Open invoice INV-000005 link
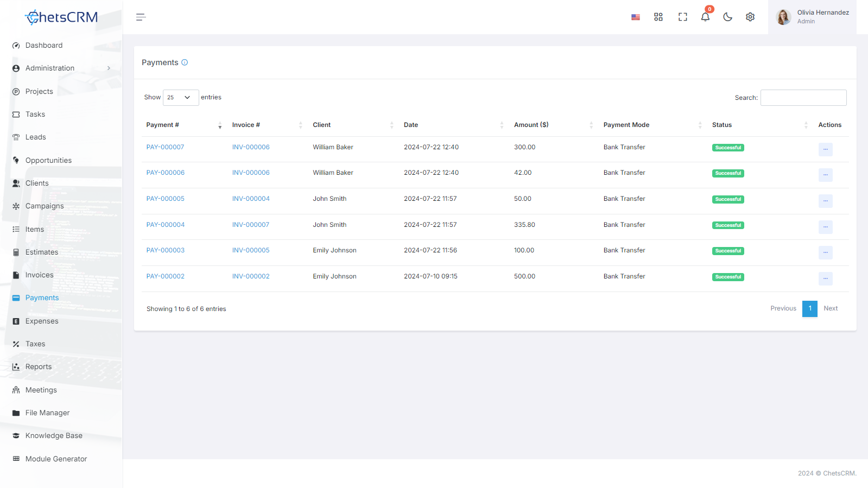The image size is (868, 488). [x=251, y=250]
